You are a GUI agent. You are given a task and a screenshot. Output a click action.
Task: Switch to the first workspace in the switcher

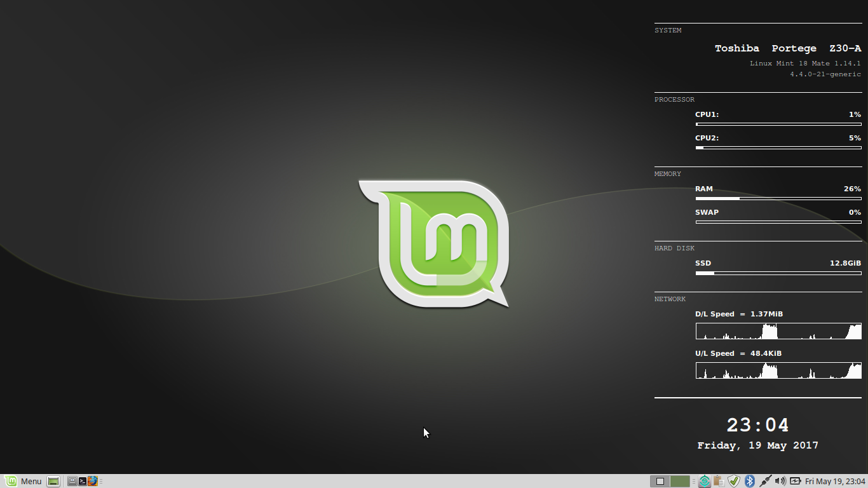[660, 481]
